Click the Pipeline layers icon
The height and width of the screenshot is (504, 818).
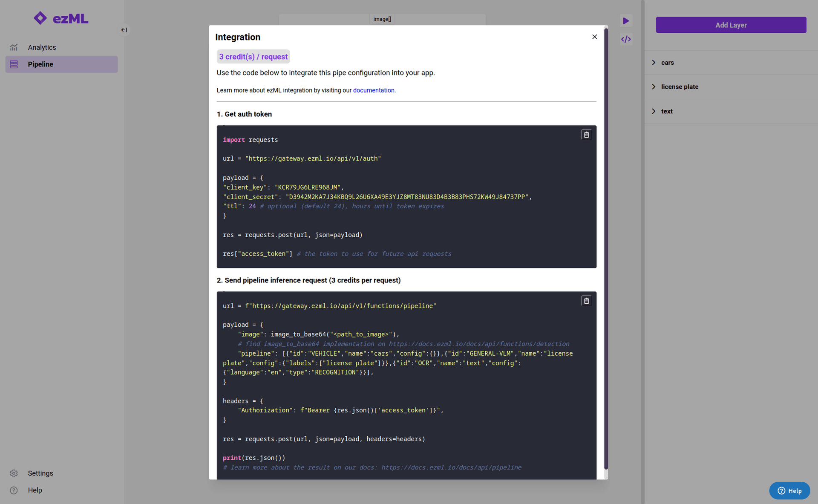tap(14, 64)
